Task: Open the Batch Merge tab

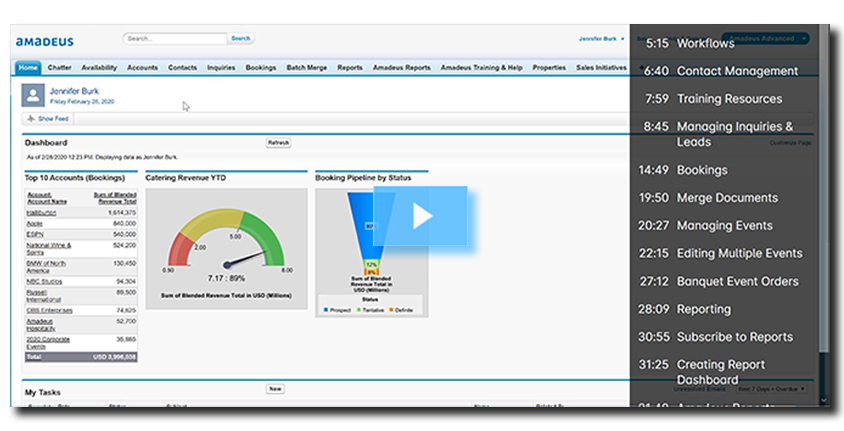Action: click(x=306, y=68)
